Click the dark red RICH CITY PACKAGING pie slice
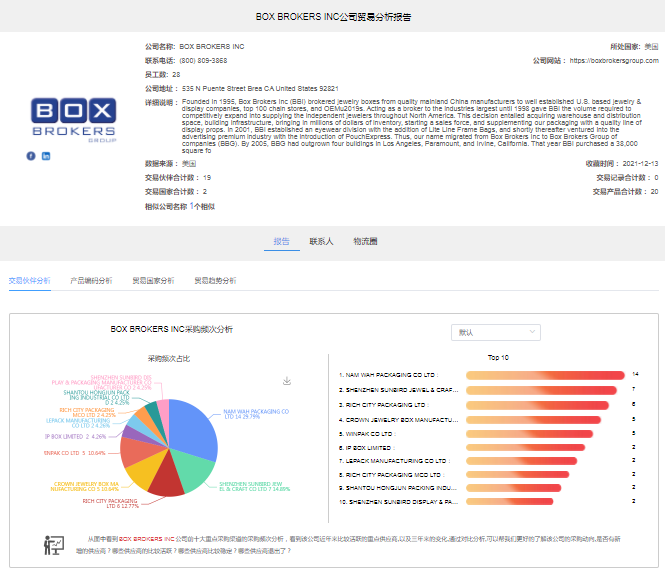Viewport: 665px width, 569px height. [165, 477]
